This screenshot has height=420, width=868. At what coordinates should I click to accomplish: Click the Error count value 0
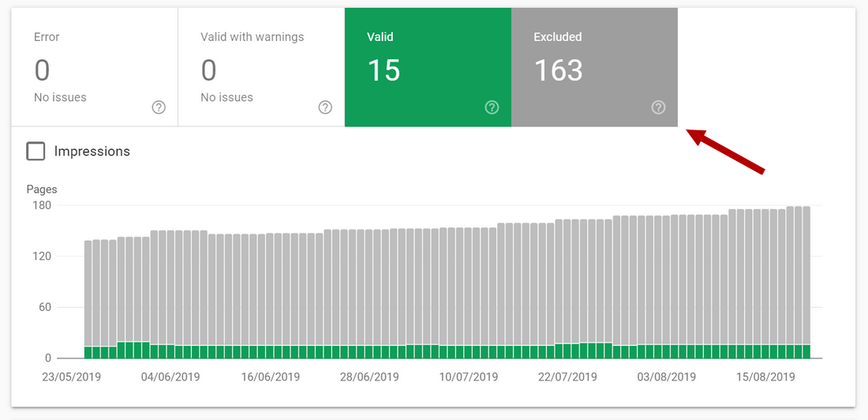click(x=42, y=70)
